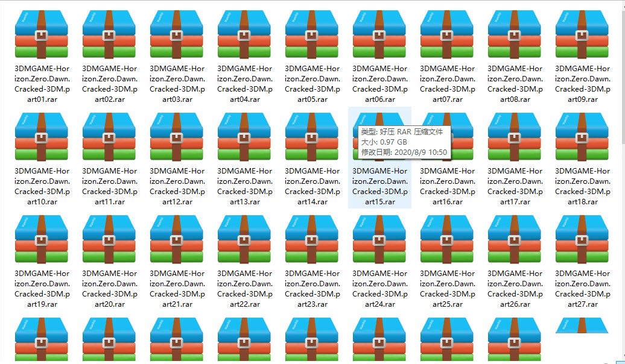Click the file name ending in part27.rar
625x364 pixels.
[583, 289]
